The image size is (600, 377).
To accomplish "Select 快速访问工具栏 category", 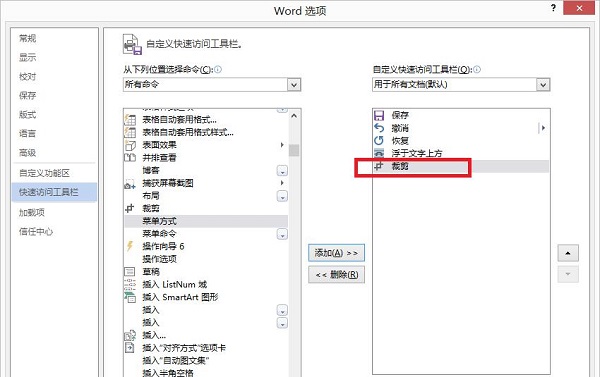I will [x=54, y=192].
